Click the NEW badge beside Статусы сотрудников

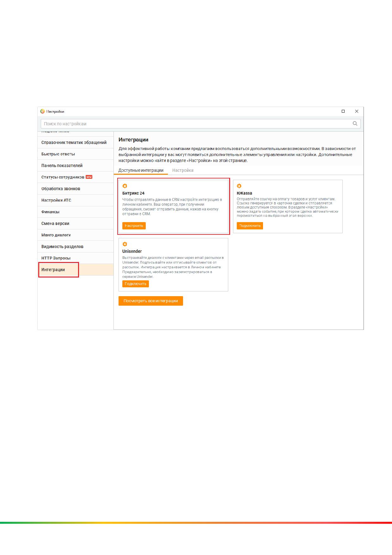pos(89,177)
